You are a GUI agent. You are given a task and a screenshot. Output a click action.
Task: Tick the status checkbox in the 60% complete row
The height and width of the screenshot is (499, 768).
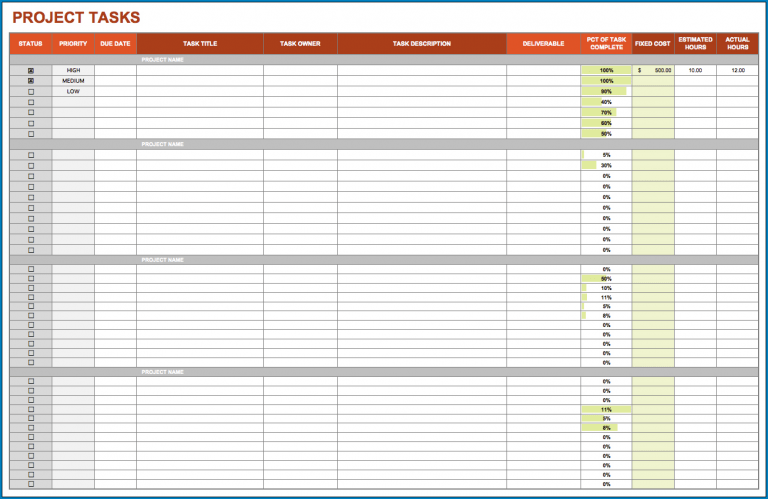pyautogui.click(x=31, y=123)
